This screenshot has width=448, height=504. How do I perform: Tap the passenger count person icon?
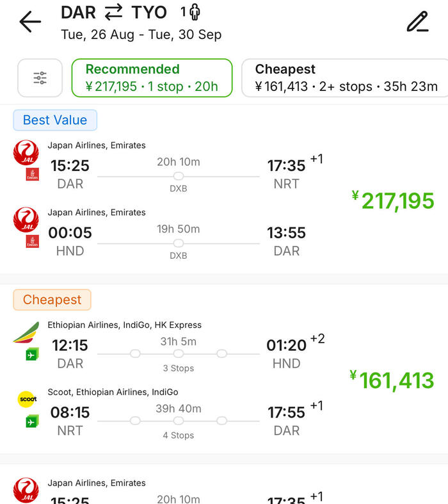click(195, 12)
